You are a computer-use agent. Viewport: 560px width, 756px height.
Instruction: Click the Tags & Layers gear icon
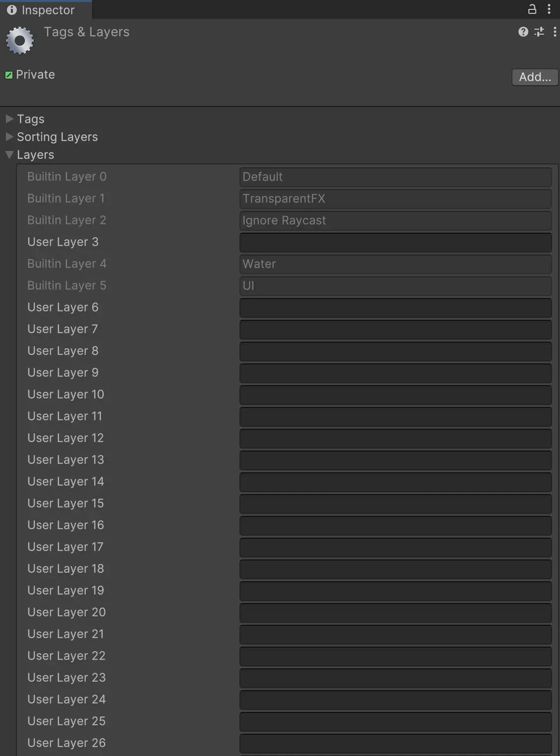click(x=20, y=41)
